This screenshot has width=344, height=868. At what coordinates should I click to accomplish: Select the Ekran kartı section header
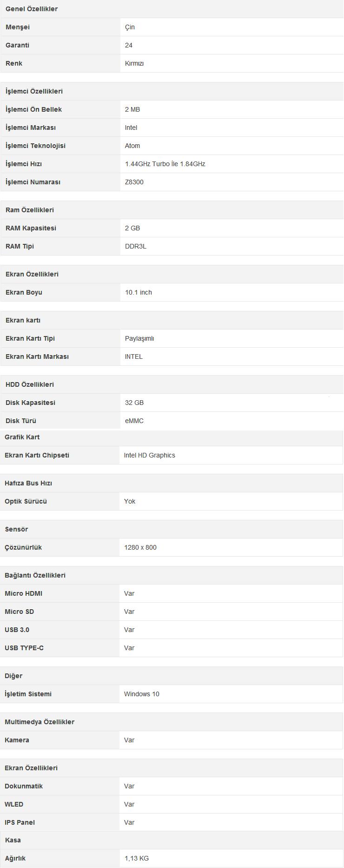pyautogui.click(x=23, y=320)
